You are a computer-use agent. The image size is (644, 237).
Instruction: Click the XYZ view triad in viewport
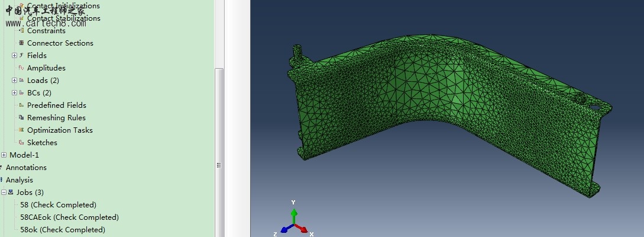point(293,221)
